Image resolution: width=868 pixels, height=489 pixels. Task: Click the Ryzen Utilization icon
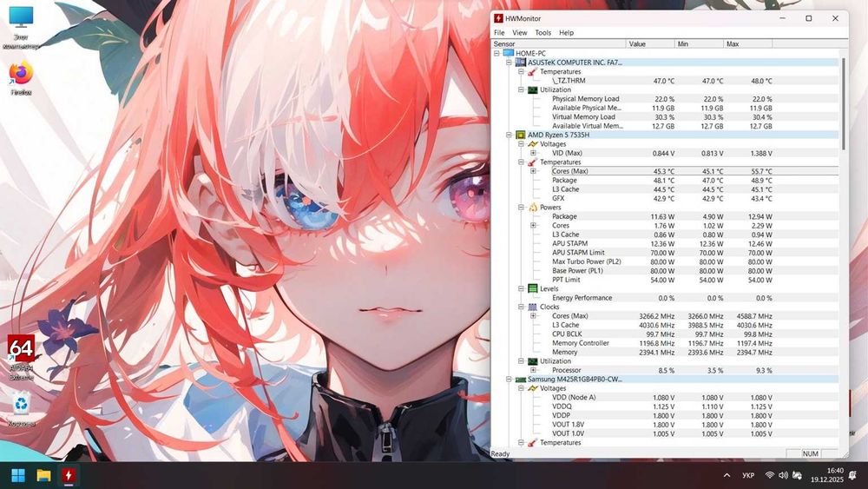(533, 361)
